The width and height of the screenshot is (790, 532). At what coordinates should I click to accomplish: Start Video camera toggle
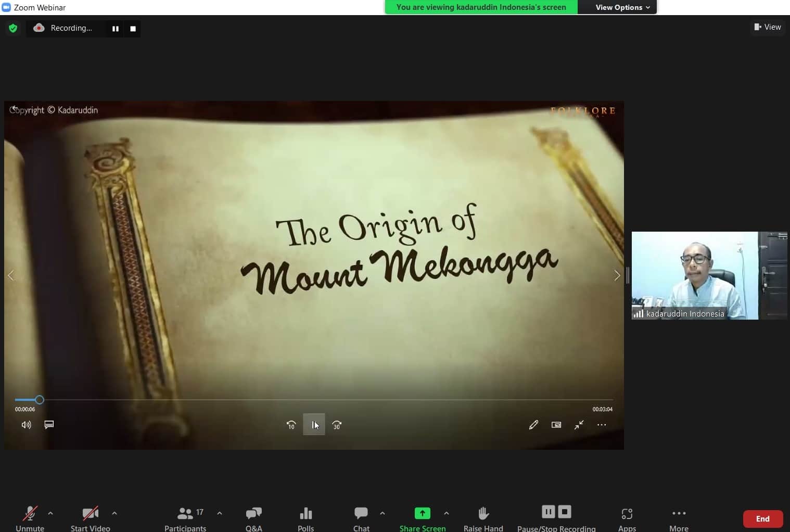[91, 518]
